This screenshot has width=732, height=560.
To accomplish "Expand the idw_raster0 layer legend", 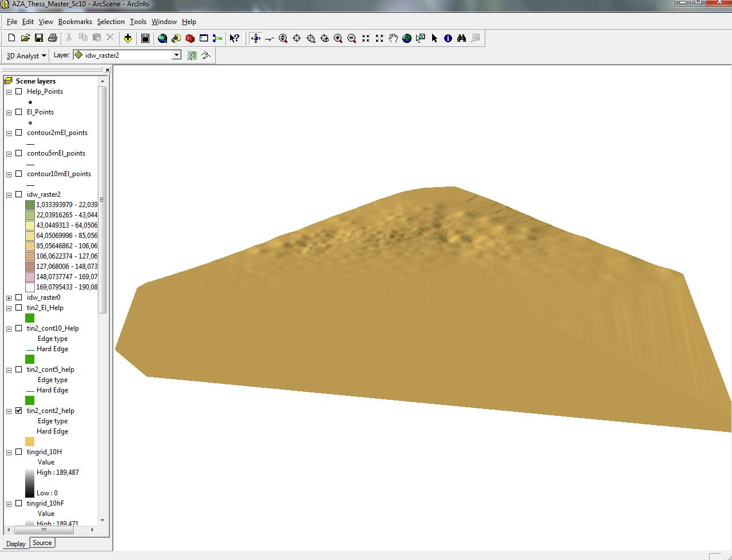I will 9,298.
